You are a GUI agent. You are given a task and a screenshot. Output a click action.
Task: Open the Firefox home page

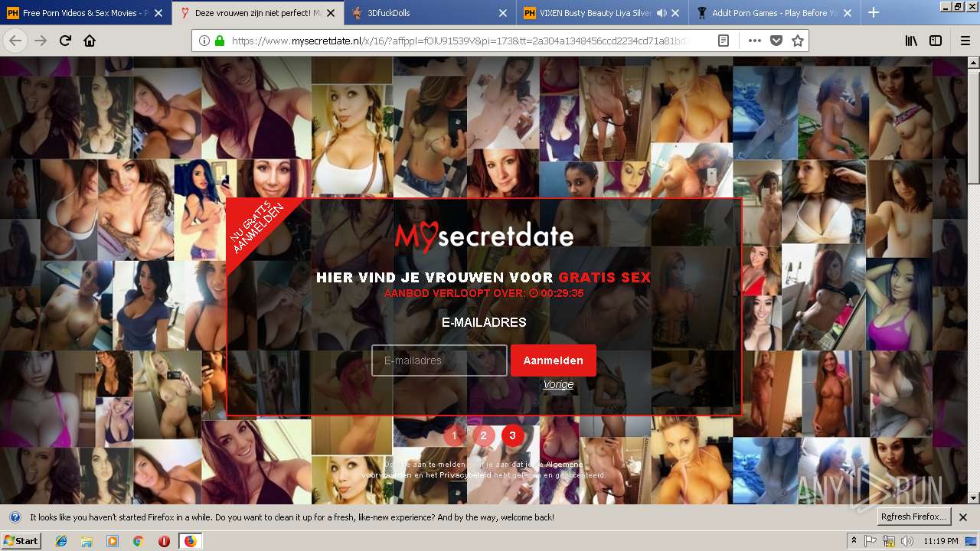[x=90, y=41]
